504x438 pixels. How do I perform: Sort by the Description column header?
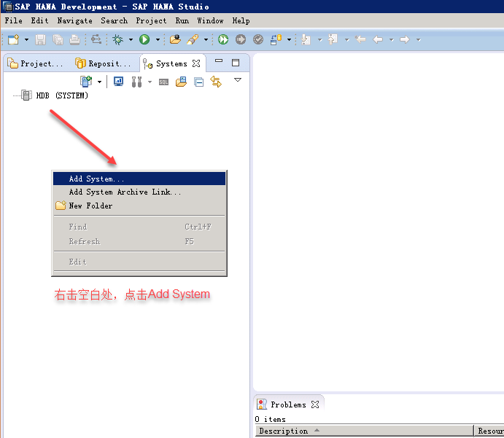click(x=365, y=431)
